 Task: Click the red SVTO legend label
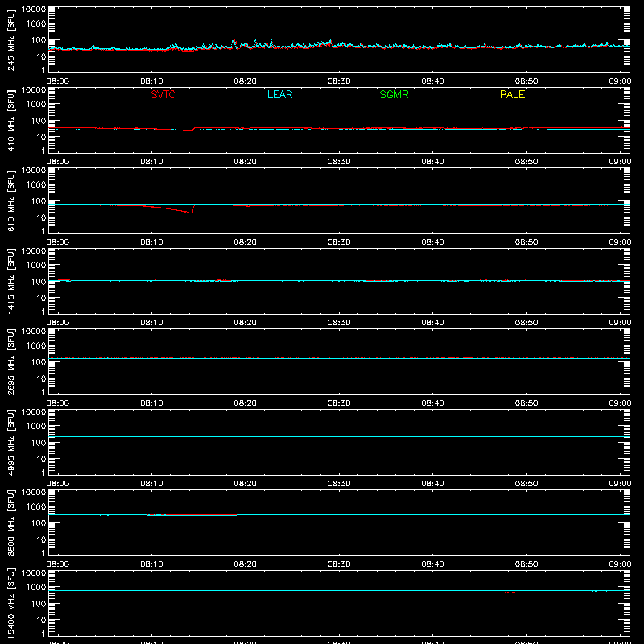(x=163, y=94)
